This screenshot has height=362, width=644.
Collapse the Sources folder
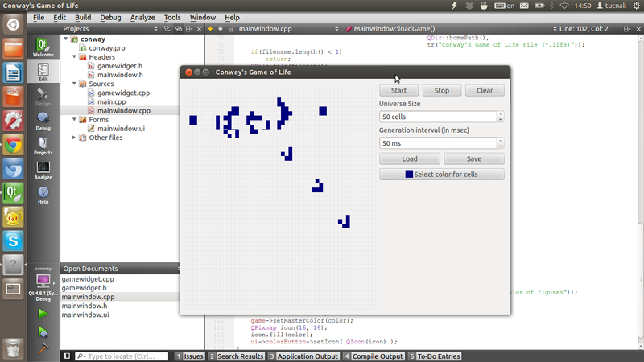(74, 84)
